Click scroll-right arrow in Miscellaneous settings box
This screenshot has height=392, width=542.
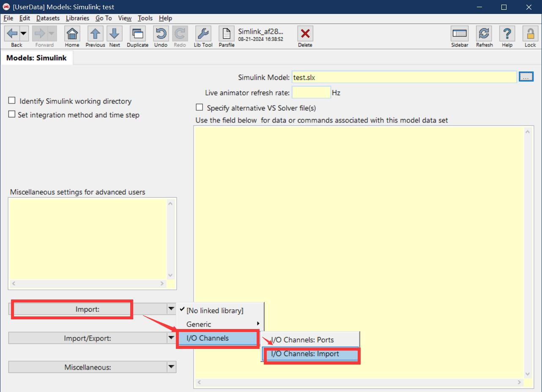(162, 284)
